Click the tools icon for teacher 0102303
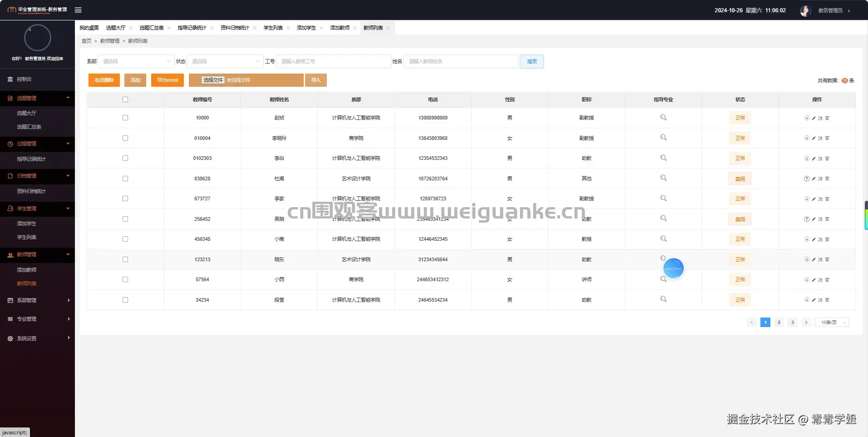This screenshot has width=868, height=437. [820, 159]
